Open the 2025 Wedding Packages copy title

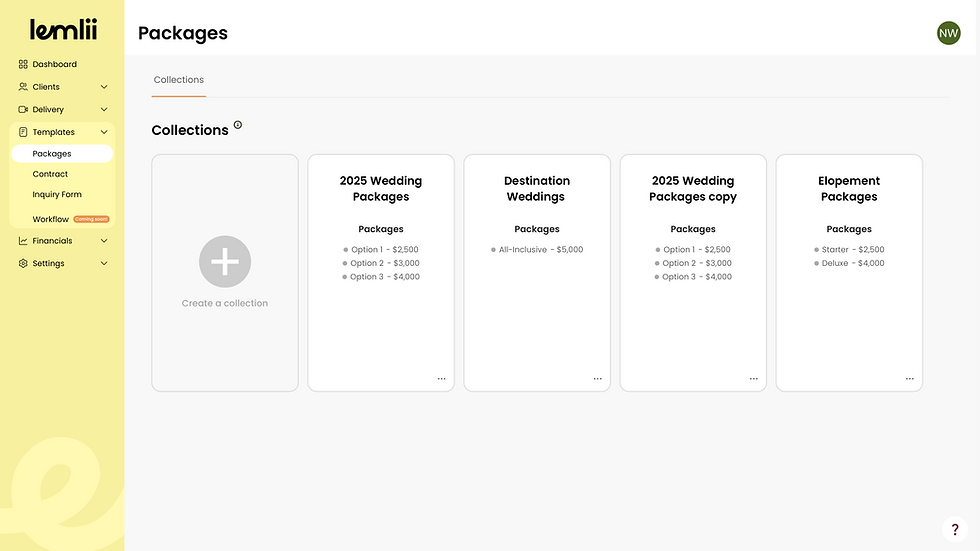[692, 189]
